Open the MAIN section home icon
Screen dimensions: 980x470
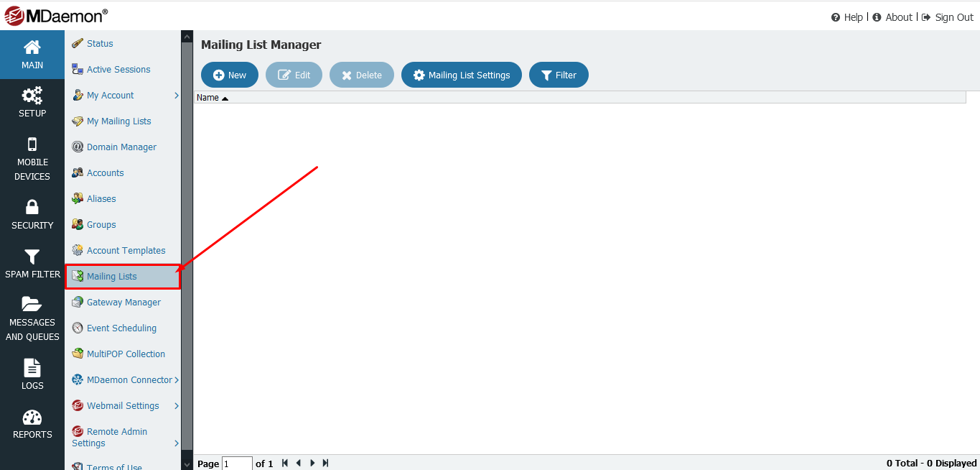coord(32,47)
